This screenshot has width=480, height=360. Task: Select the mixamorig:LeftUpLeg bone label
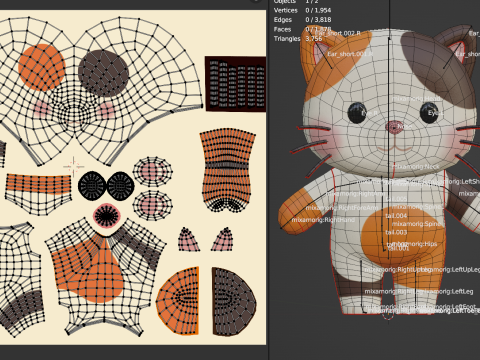click(x=450, y=269)
